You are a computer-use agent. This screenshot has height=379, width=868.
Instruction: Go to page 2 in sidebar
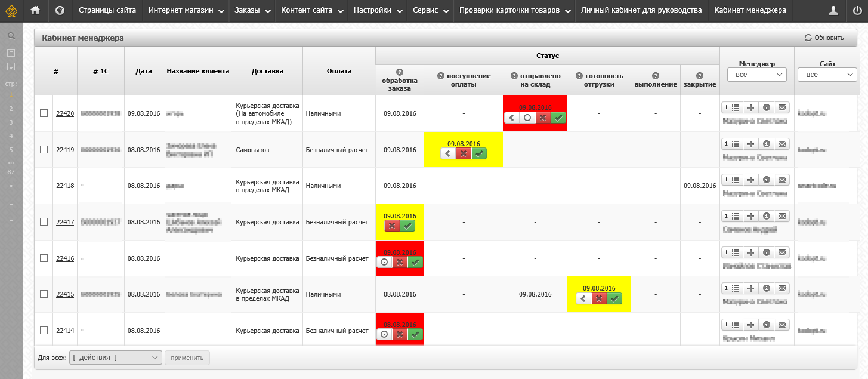coord(11,109)
